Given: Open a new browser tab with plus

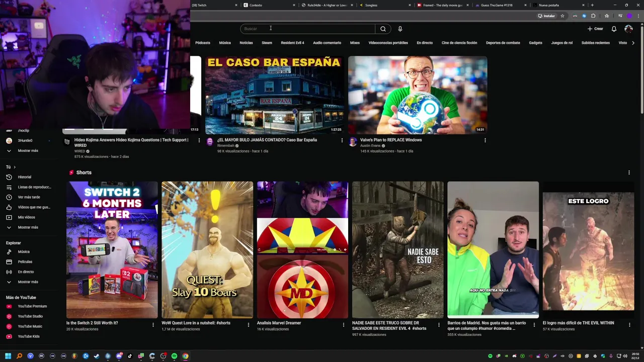Looking at the screenshot, I should pyautogui.click(x=592, y=5).
